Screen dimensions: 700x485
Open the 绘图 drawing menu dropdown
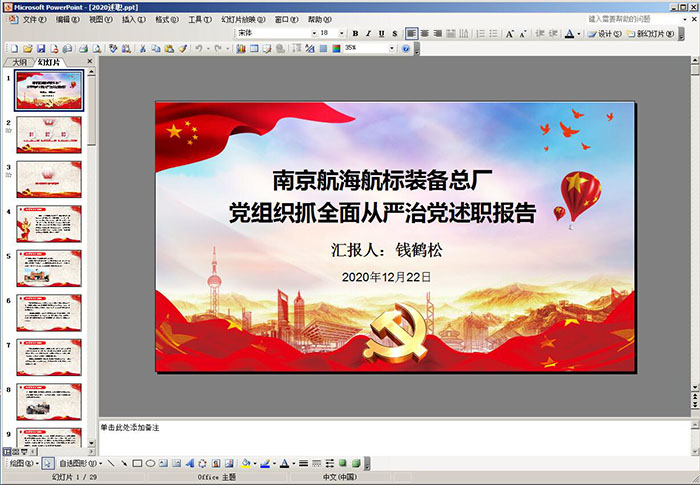(24, 464)
